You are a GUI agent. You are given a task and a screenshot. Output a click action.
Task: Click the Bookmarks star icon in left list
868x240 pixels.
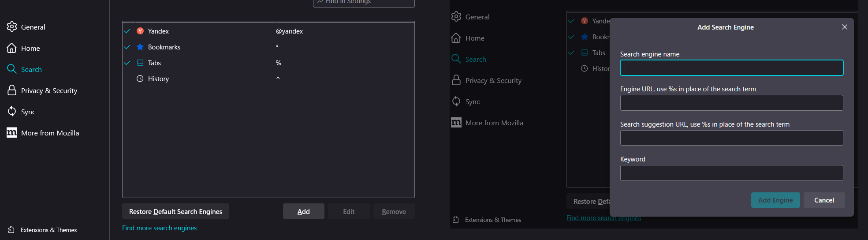point(140,47)
